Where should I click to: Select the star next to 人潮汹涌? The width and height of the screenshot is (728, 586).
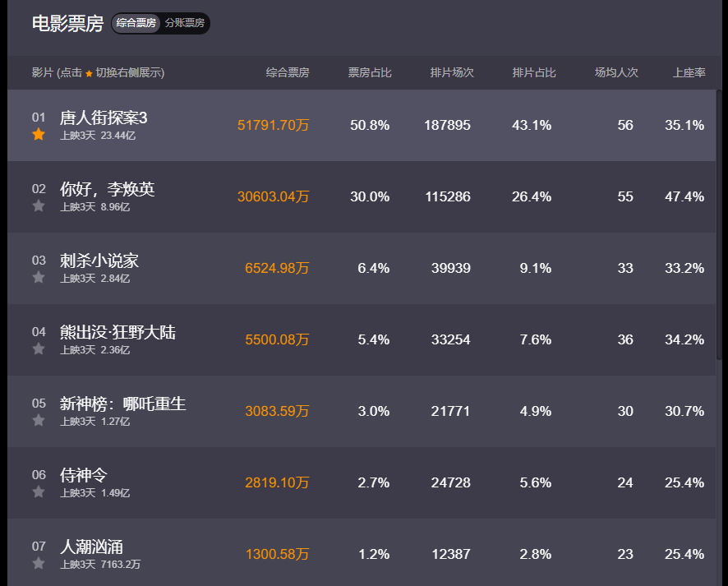point(39,564)
